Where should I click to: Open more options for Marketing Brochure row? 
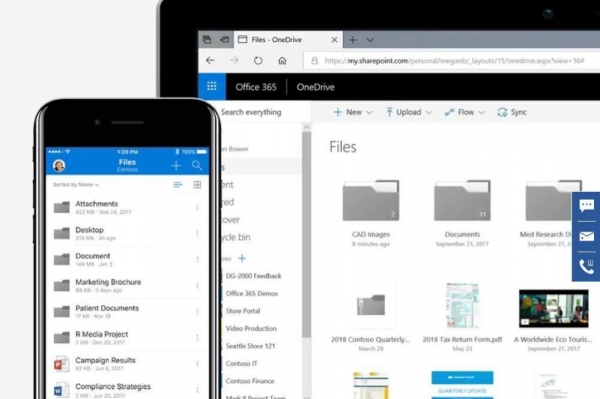[x=197, y=285]
